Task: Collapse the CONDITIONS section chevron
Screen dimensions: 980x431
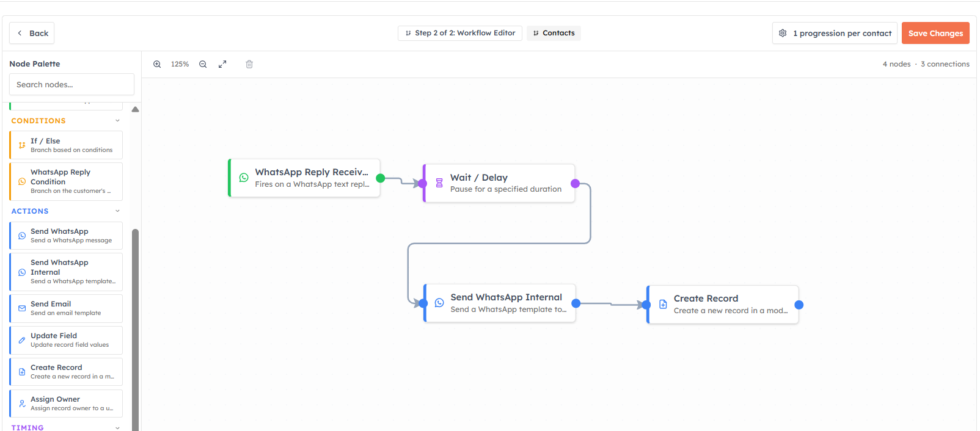Action: pos(117,121)
